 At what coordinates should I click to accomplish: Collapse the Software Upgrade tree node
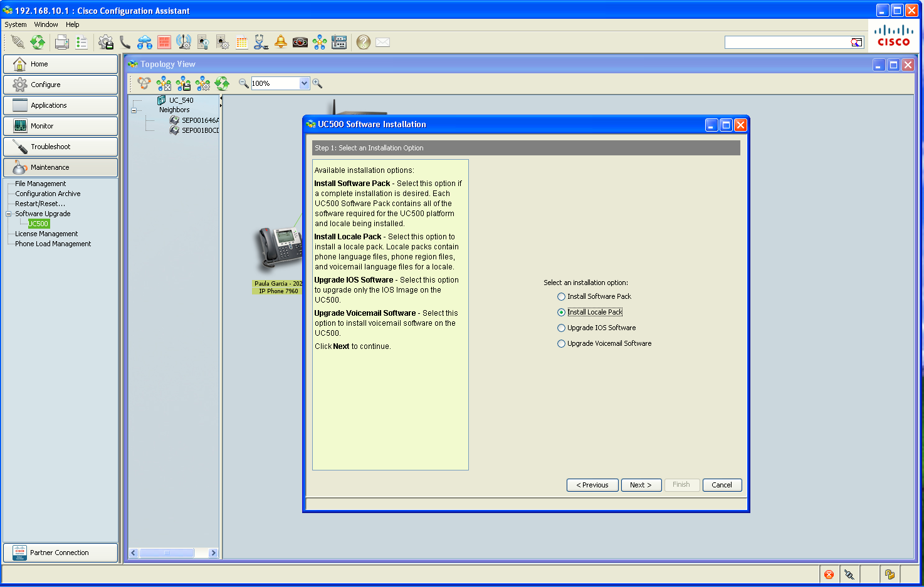coord(9,214)
